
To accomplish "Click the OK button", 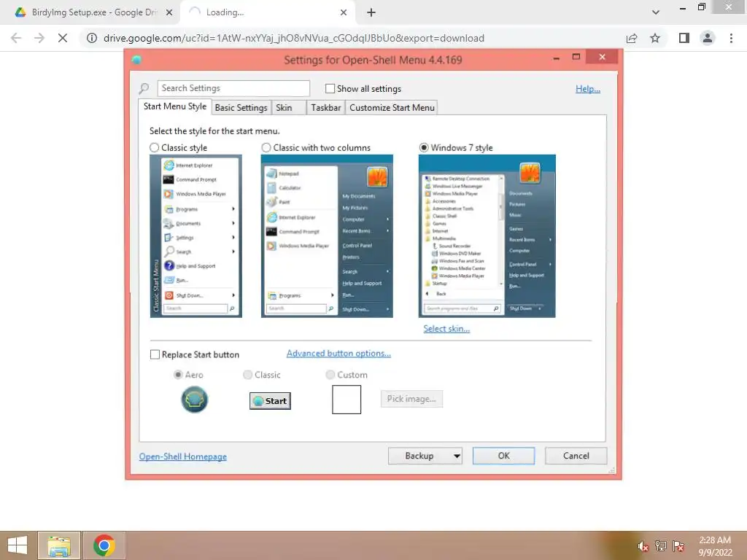I will (503, 456).
